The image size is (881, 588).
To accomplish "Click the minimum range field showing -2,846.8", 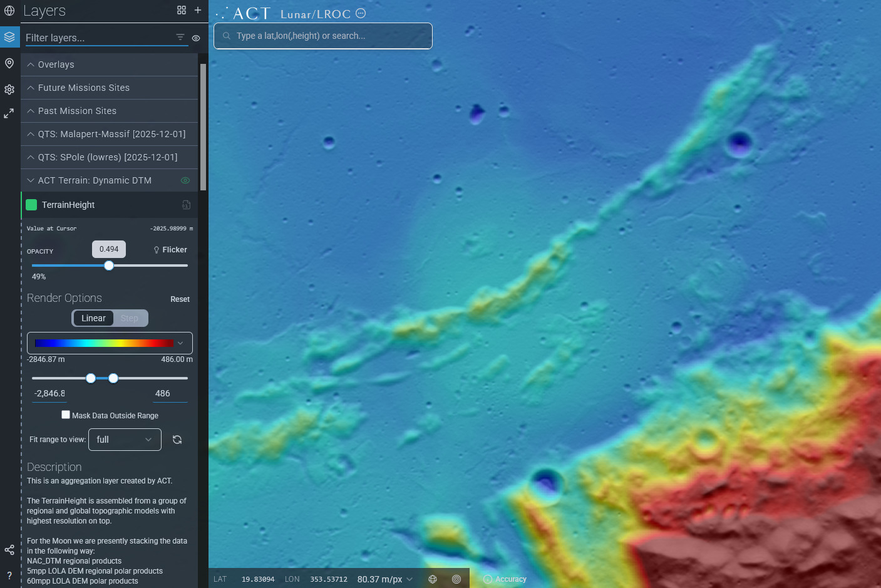I will coord(49,393).
